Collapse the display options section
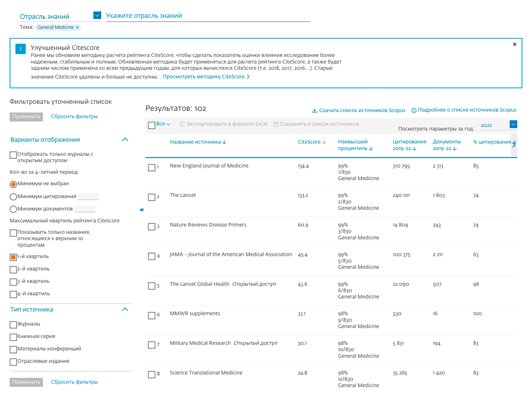 click(x=125, y=140)
